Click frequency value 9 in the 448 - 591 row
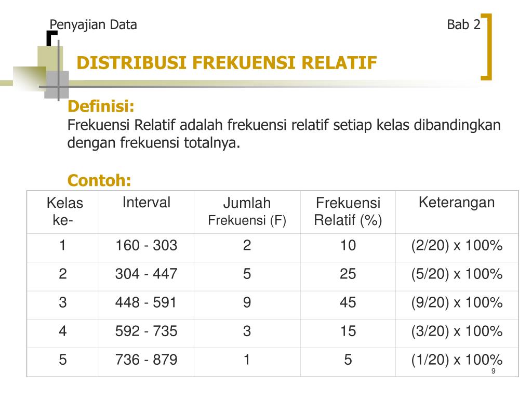532x399 pixels. click(x=247, y=302)
